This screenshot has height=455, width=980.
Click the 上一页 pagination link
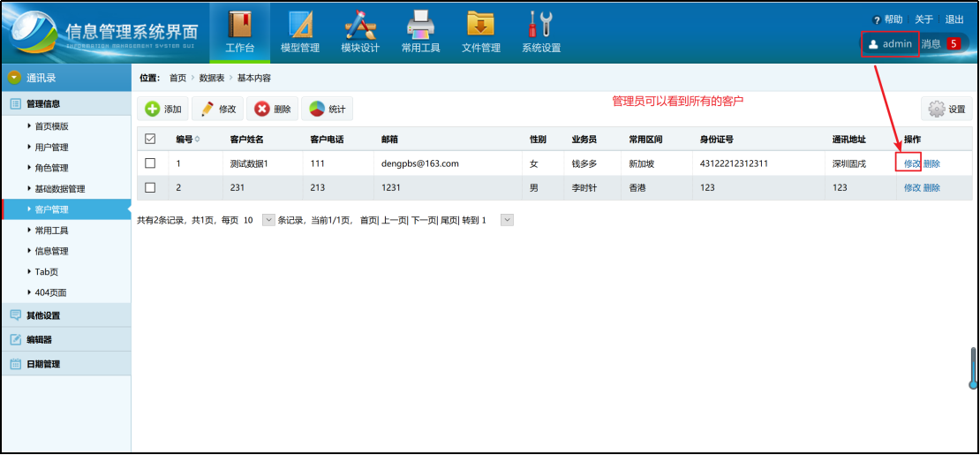[x=394, y=220]
